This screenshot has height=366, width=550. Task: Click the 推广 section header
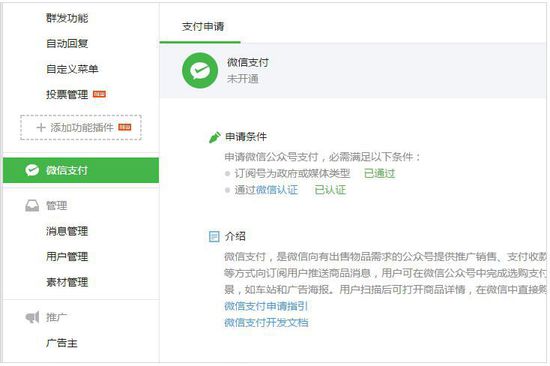click(56, 317)
